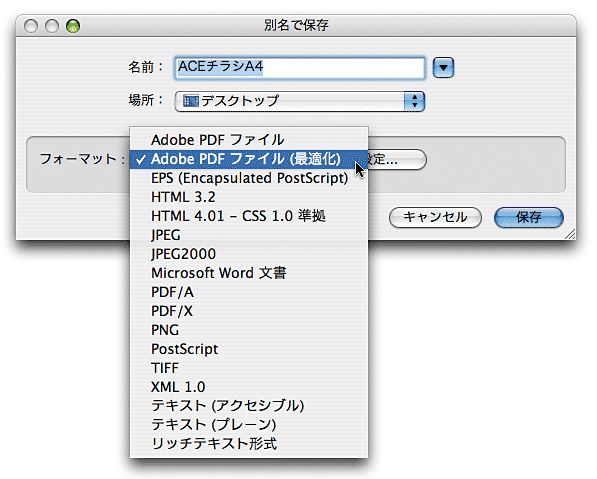
Task: Click the 名前 filename text field
Action: pyautogui.click(x=300, y=68)
